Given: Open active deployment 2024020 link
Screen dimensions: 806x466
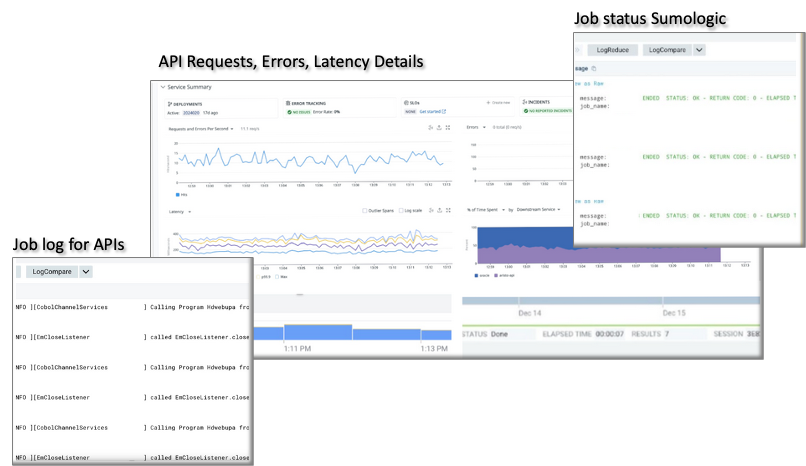Looking at the screenshot, I should [191, 113].
